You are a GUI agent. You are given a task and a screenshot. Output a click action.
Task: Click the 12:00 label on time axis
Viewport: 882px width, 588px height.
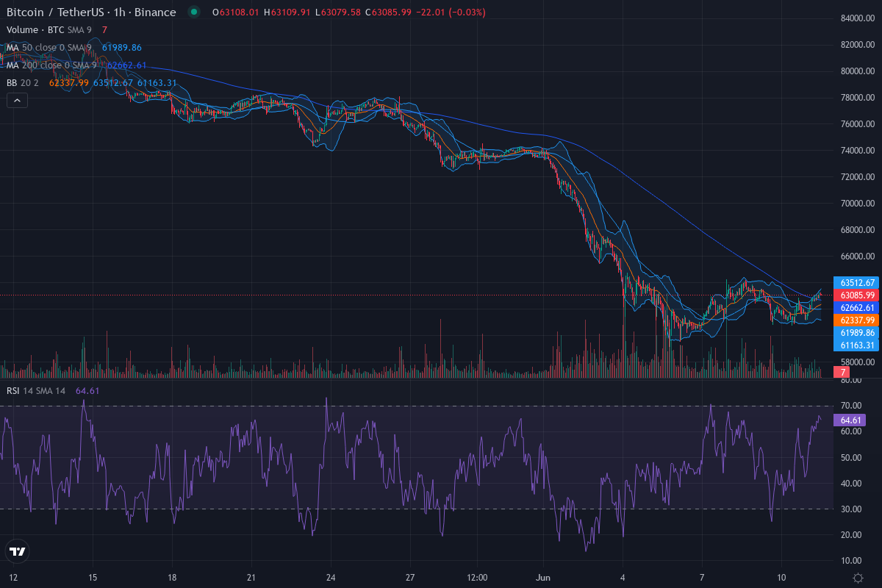[x=477, y=577]
